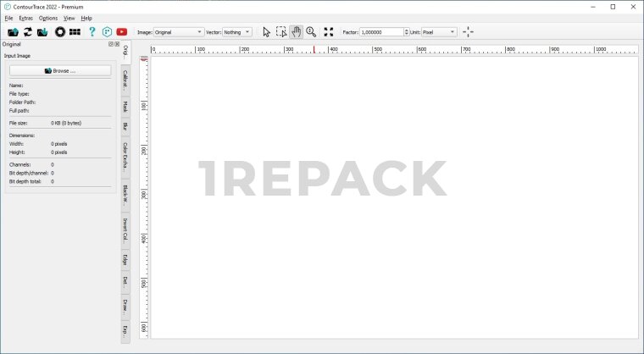Select the arrow pointer tool
644x354 pixels.
tap(266, 31)
